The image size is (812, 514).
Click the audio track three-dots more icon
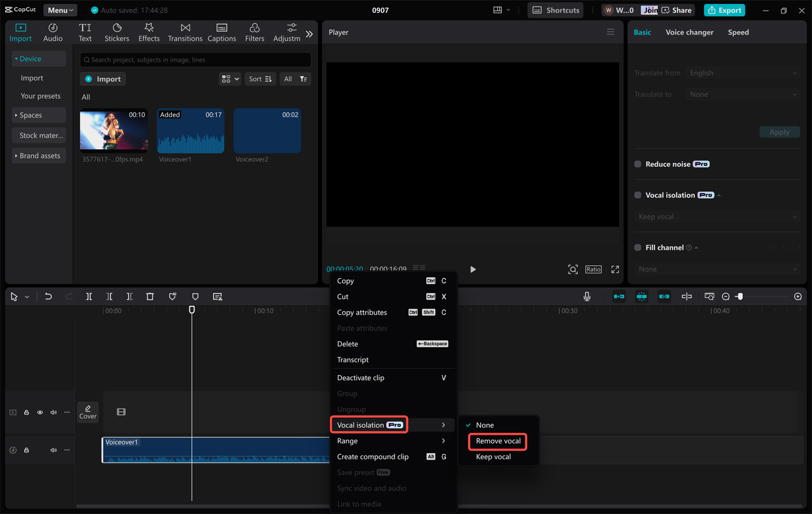(x=67, y=450)
